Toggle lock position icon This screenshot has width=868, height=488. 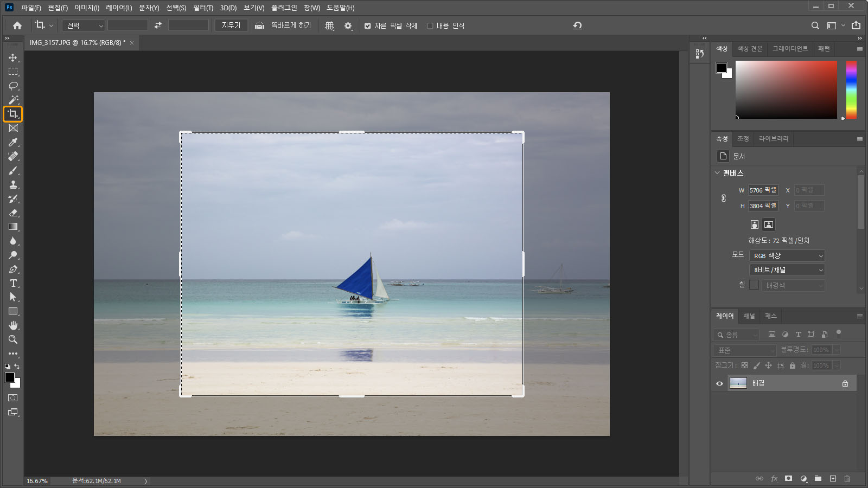768,365
